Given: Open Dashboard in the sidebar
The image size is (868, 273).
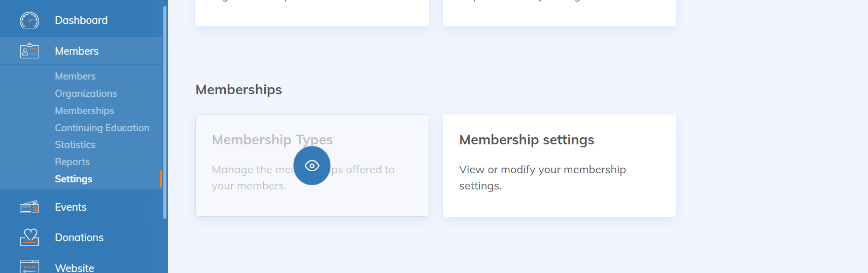Looking at the screenshot, I should pos(81,20).
